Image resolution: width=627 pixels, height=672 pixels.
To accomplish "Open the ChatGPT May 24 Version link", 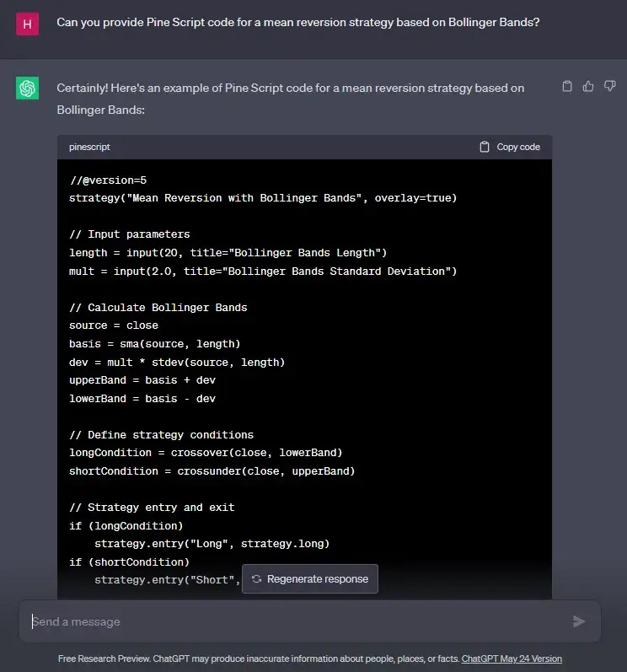I will coord(512,659).
